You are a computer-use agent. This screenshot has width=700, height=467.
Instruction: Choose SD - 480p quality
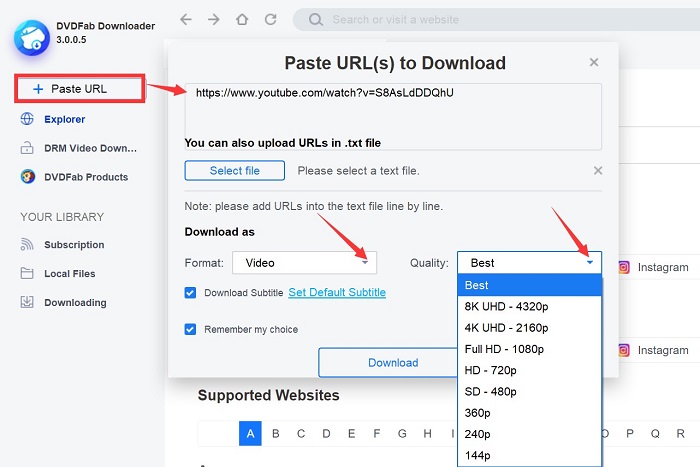click(529, 392)
